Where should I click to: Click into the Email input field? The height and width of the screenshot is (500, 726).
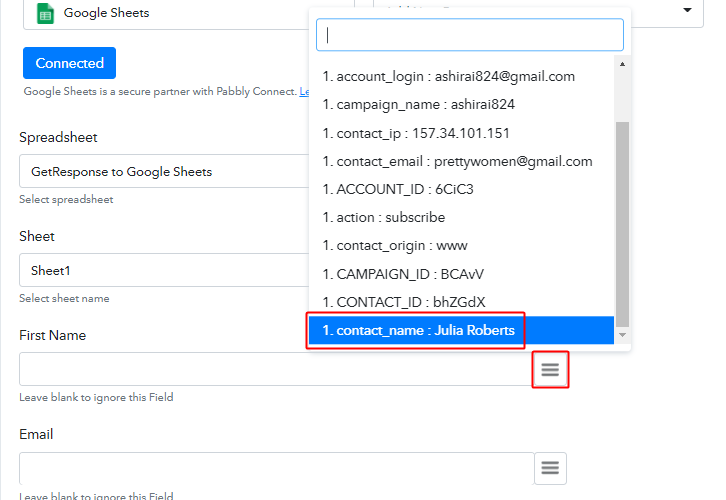(276, 468)
